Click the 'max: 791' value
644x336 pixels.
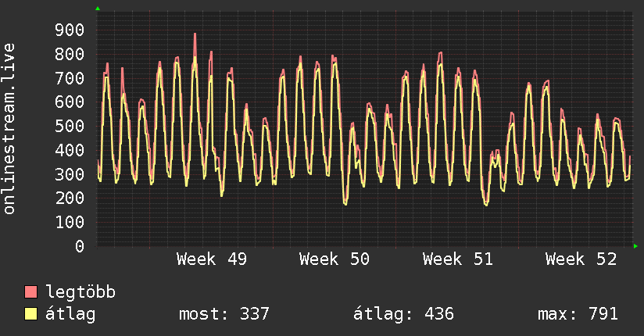point(578,314)
